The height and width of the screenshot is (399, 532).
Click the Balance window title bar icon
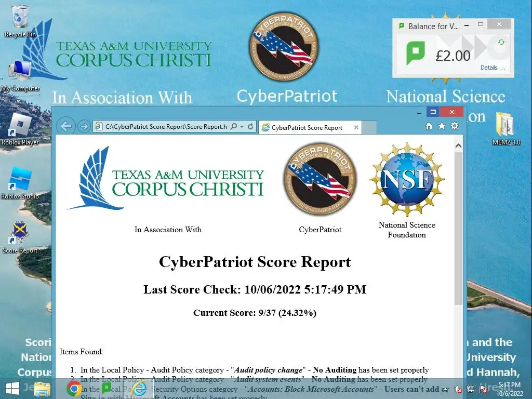[x=402, y=26]
